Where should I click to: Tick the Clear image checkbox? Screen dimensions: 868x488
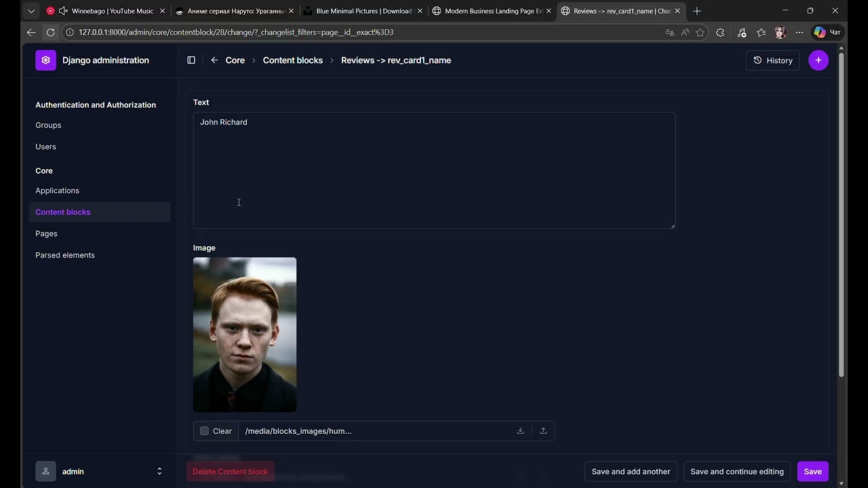click(x=204, y=431)
